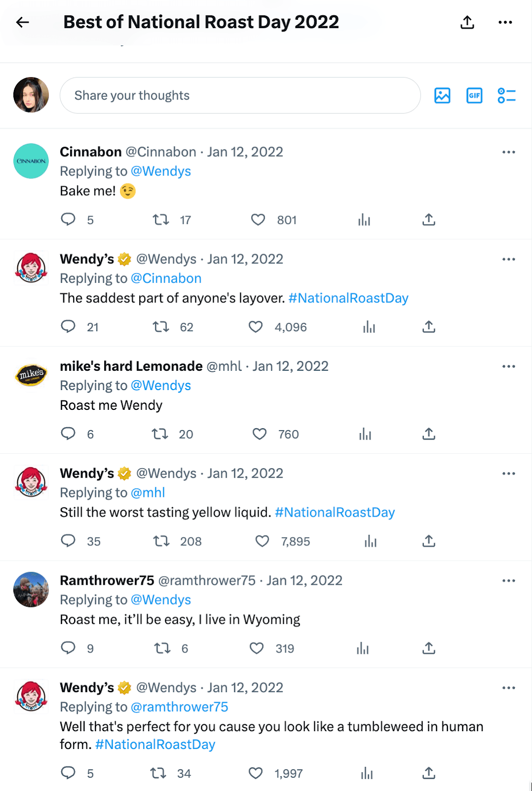This screenshot has width=532, height=791.
Task: Reply to mike's hard Lemonade's tweet
Action: tap(69, 434)
